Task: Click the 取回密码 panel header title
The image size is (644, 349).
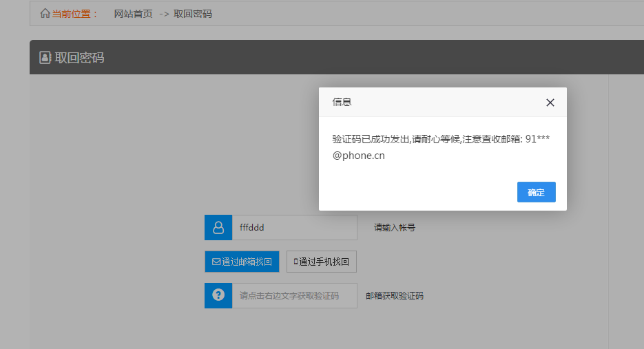Action: click(79, 58)
